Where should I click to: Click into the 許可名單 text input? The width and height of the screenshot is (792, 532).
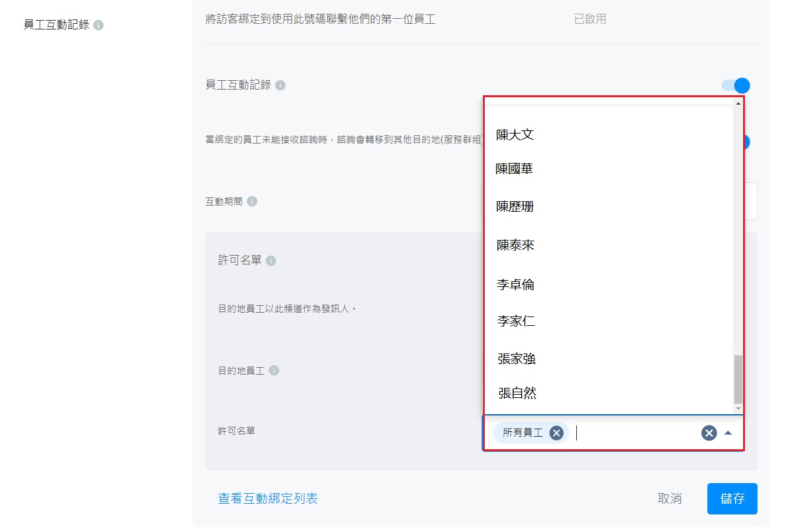(633, 433)
